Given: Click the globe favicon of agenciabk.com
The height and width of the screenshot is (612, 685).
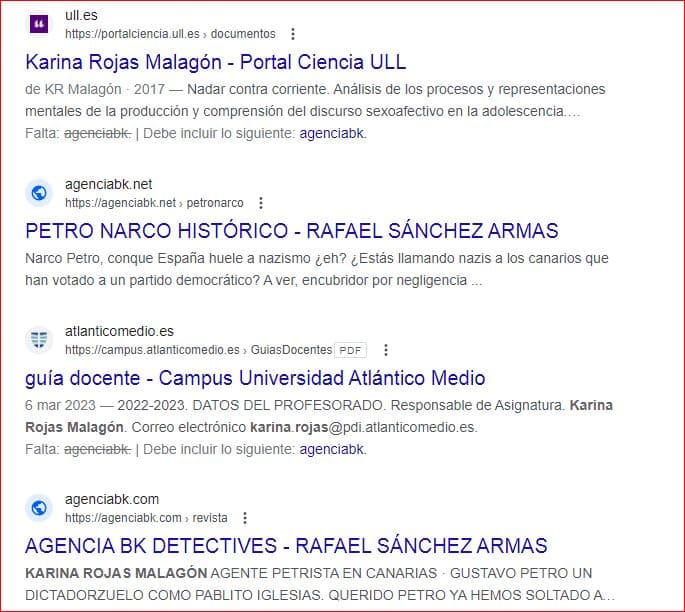Looking at the screenshot, I should coord(39,508).
